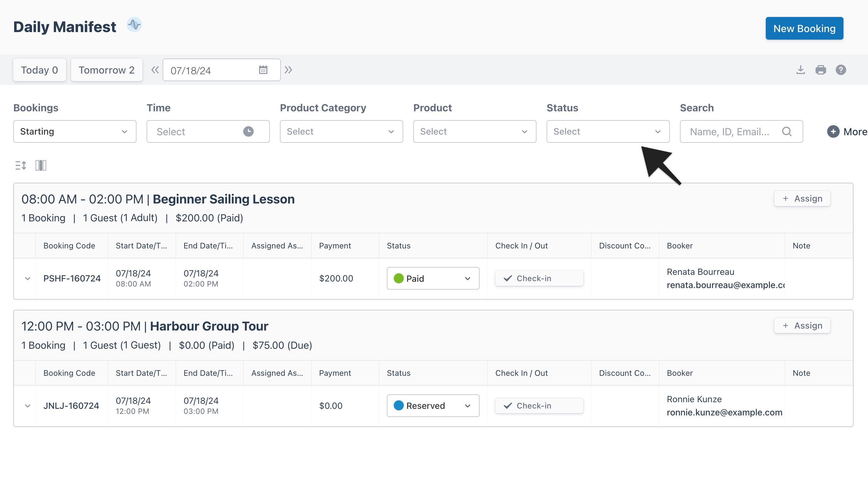Click the activity pulse icon beside Daily Manifest
This screenshot has height=478, width=868.
(x=134, y=25)
